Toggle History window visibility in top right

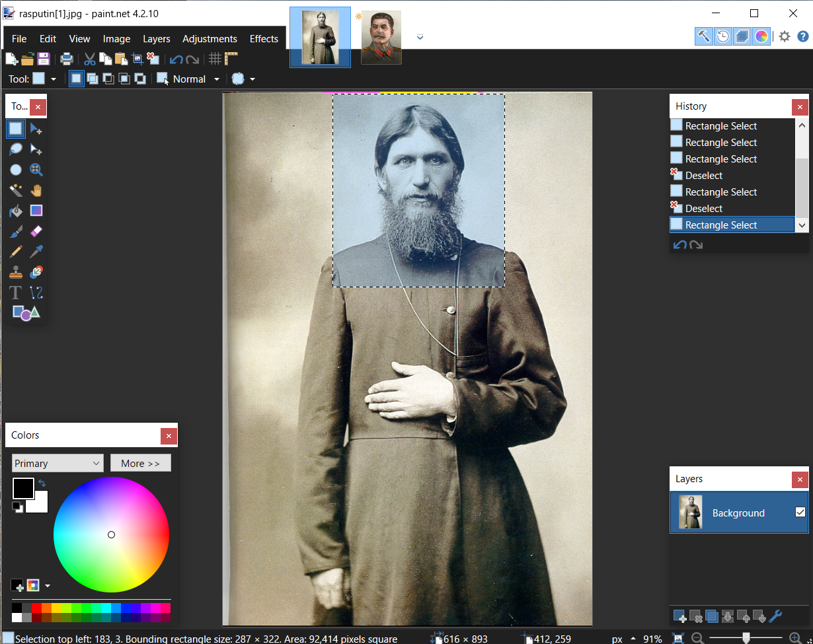tap(723, 36)
